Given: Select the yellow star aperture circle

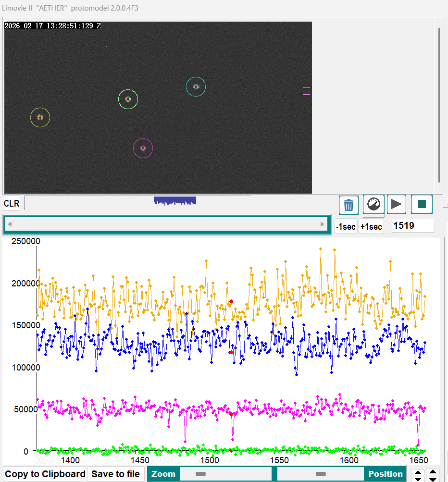Looking at the screenshot, I should point(40,117).
